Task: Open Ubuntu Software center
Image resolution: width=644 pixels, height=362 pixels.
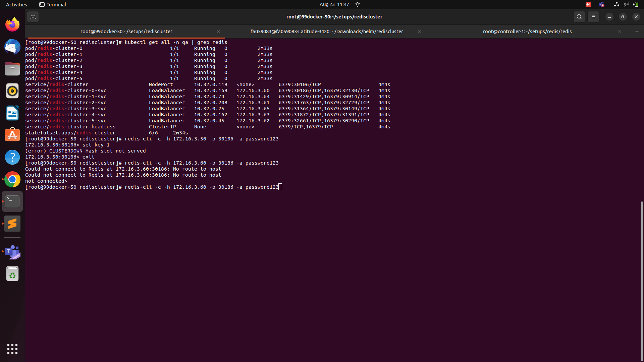Action: tap(12, 135)
